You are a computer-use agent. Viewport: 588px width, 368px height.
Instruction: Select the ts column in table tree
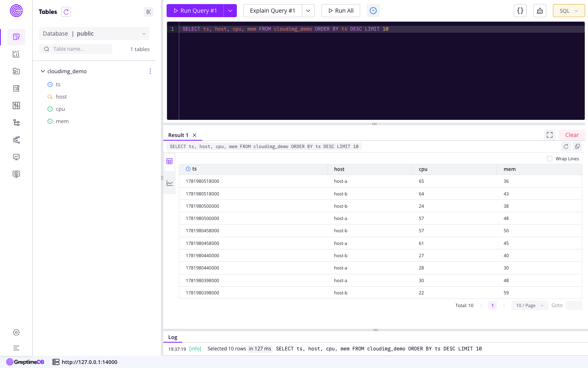pyautogui.click(x=58, y=85)
